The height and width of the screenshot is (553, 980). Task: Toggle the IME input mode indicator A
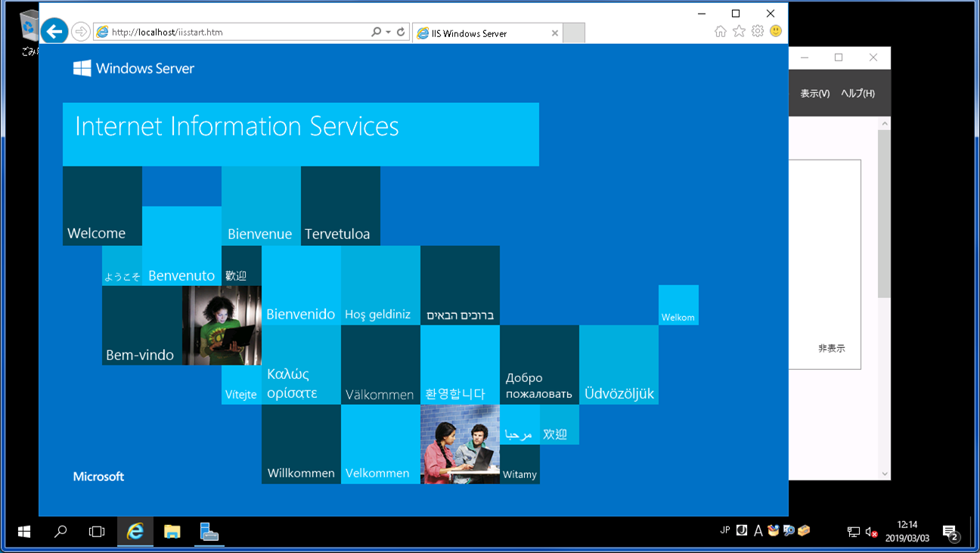click(758, 531)
